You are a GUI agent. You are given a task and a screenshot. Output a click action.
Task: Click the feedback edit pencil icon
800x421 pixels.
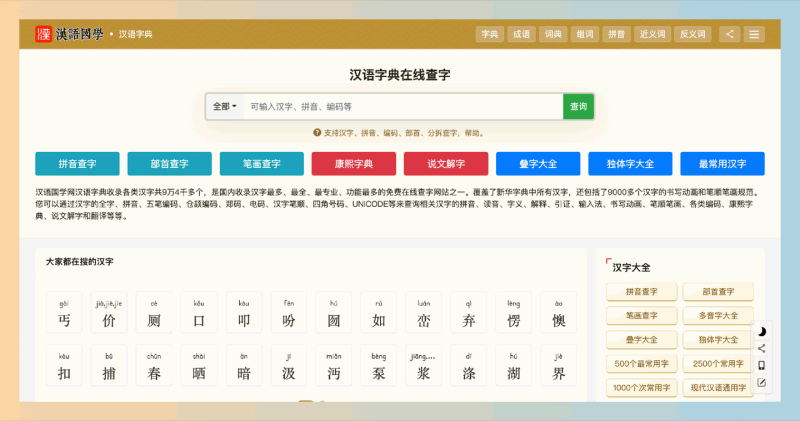tap(762, 383)
